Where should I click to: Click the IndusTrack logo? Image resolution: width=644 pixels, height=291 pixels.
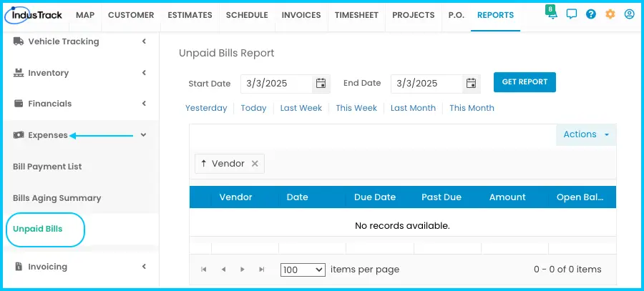pyautogui.click(x=33, y=15)
